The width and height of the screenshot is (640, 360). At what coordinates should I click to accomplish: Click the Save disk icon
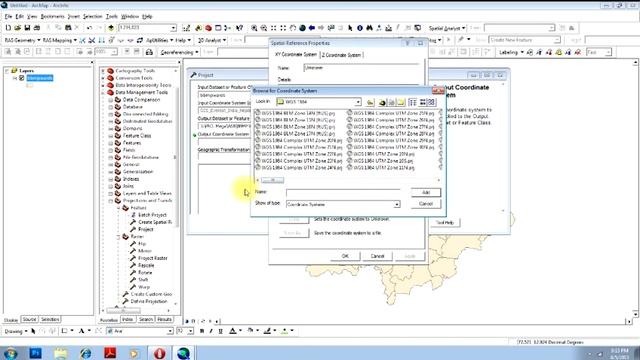coord(27,28)
